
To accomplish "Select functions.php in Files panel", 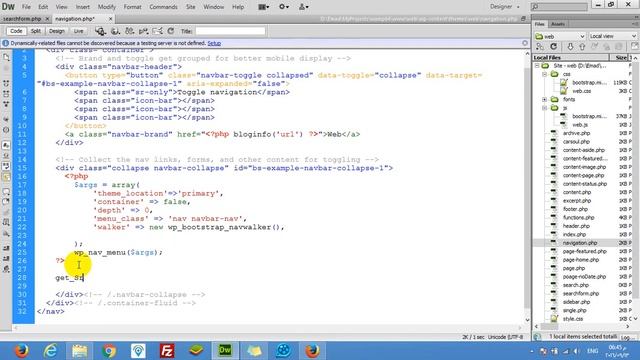I will coord(578,218).
